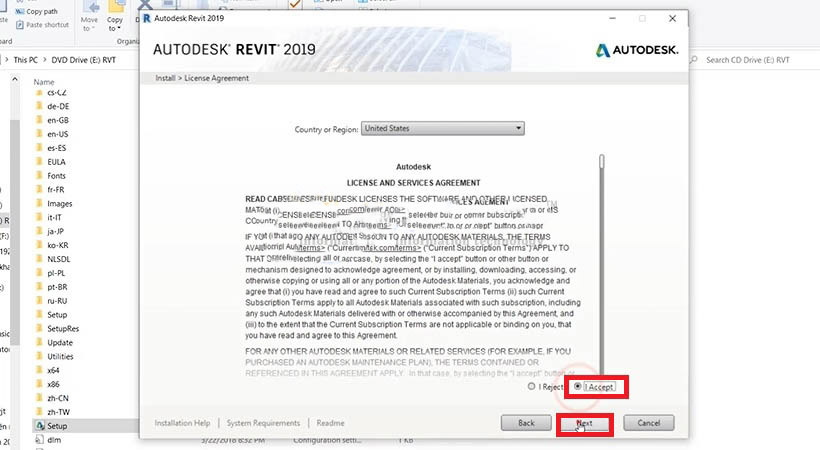
Task: Click DVD Drive (E:) RVT breadcrumb
Action: (x=84, y=60)
